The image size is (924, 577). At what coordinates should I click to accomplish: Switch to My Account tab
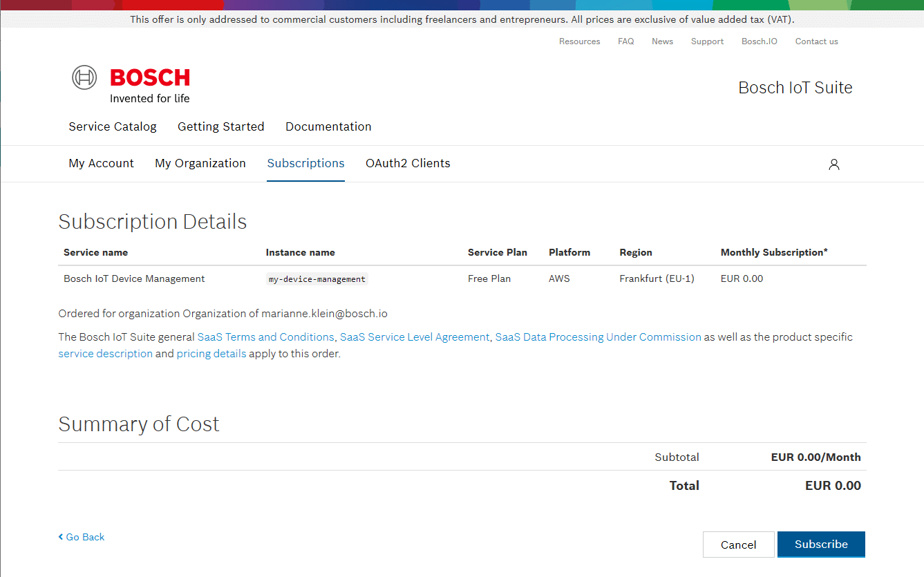[x=102, y=163]
